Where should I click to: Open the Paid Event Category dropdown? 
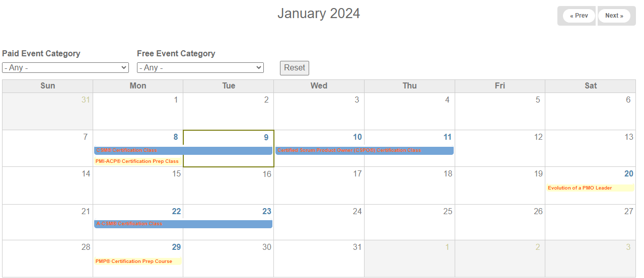point(65,67)
